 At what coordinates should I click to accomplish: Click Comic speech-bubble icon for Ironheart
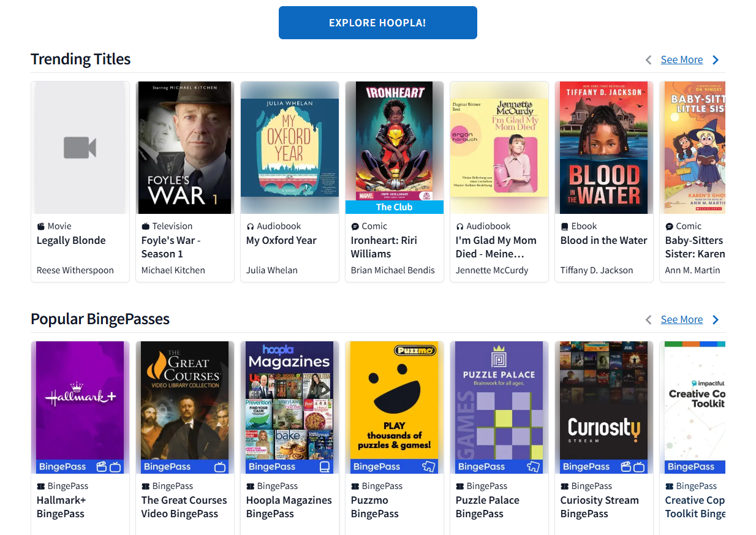(355, 226)
